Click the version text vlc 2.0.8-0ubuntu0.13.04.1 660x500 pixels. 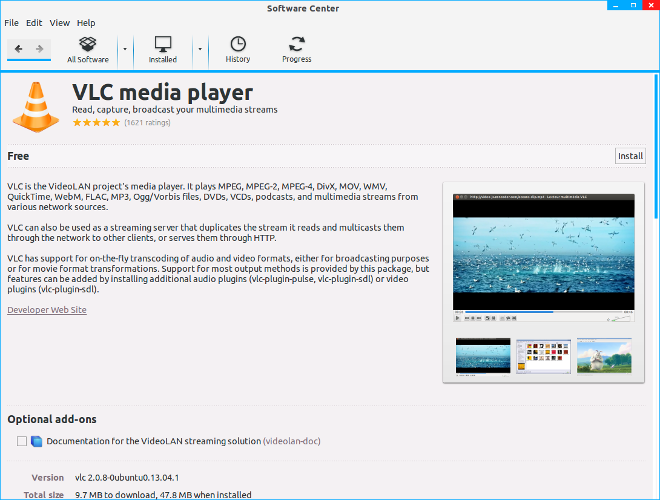(127, 478)
